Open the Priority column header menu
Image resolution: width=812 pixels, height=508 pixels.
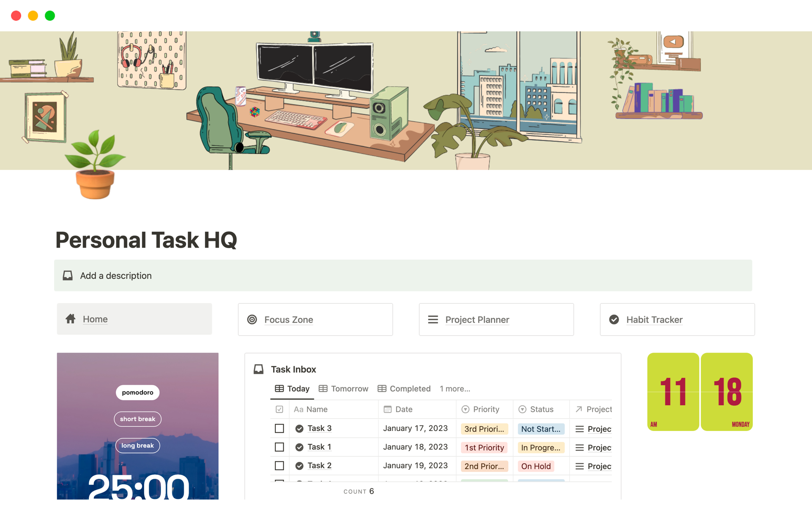[x=486, y=409]
